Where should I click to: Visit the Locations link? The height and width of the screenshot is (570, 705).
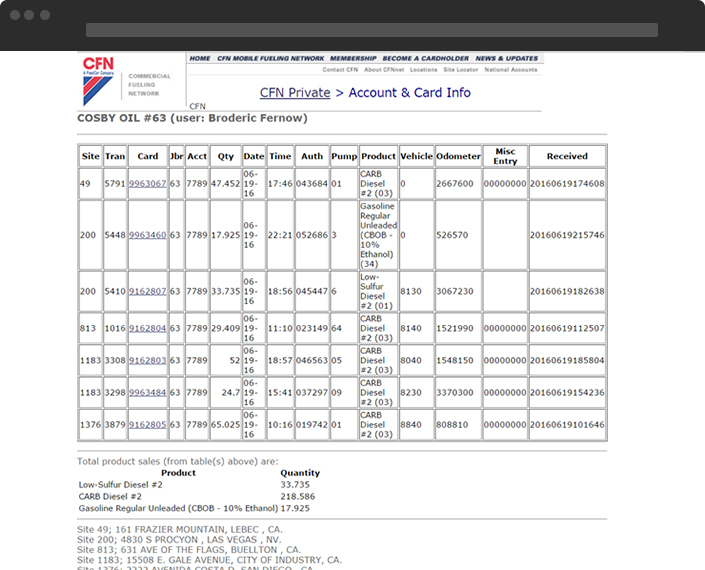click(x=424, y=70)
